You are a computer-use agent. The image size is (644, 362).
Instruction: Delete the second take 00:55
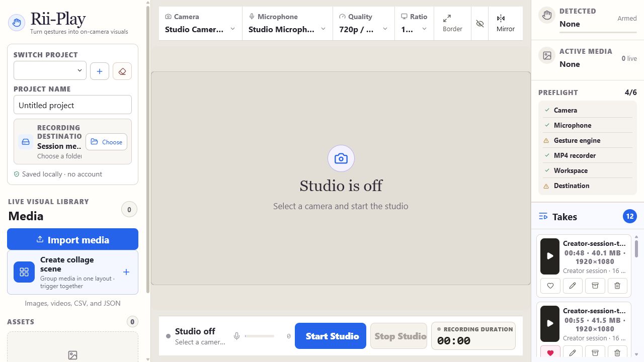[617, 353]
